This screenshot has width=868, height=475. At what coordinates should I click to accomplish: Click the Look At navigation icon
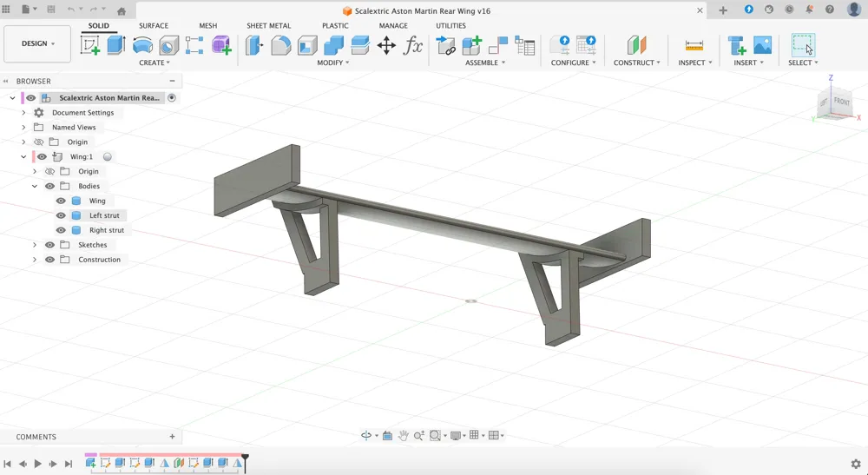pos(387,436)
